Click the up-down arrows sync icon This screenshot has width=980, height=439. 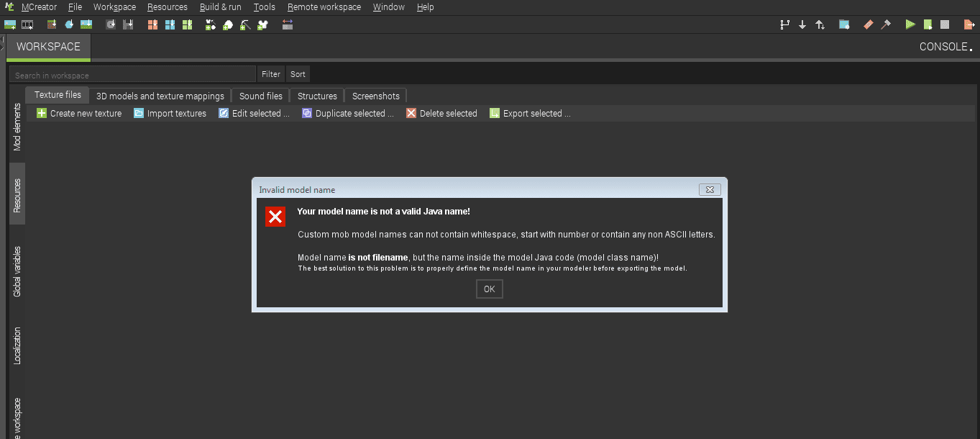click(820, 24)
